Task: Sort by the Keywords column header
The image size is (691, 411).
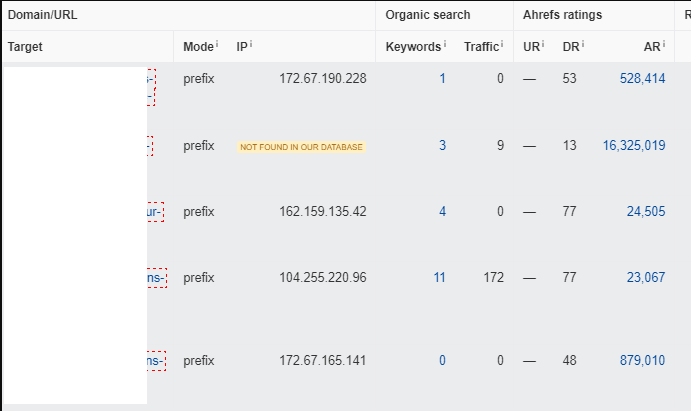Action: click(413, 47)
